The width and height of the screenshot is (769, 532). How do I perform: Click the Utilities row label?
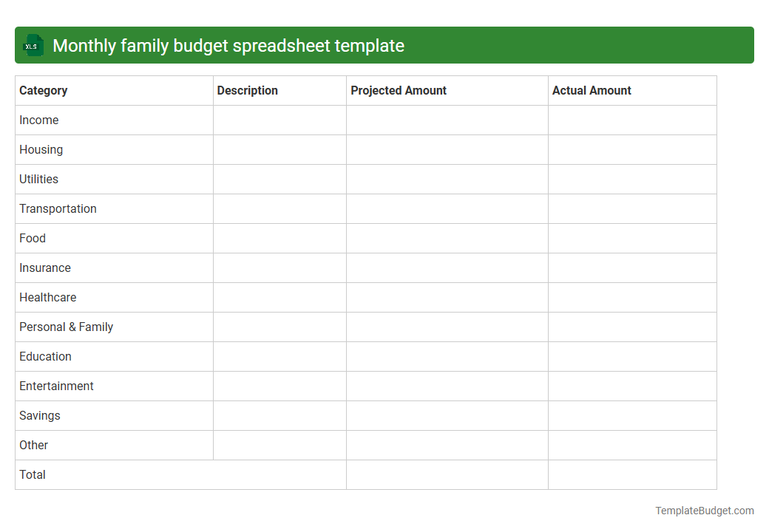(x=38, y=179)
